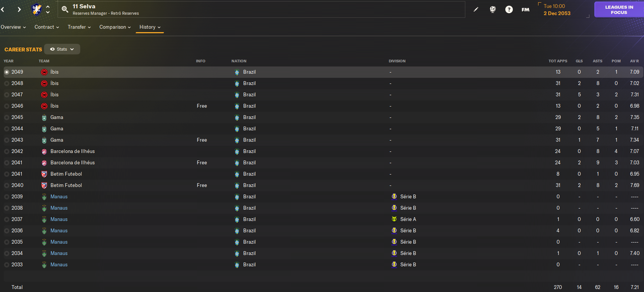The height and width of the screenshot is (292, 644).
Task: Click the Brazil flag in 2037 row
Action: point(237,219)
